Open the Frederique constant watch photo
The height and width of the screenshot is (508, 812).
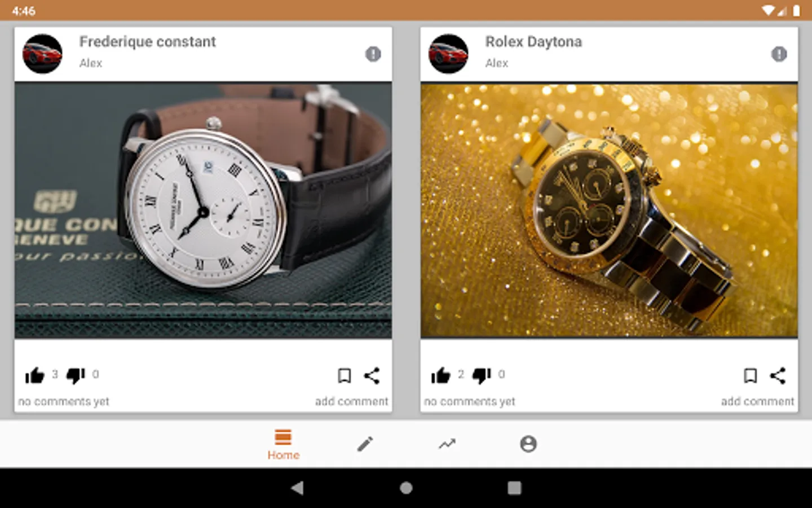click(203, 211)
